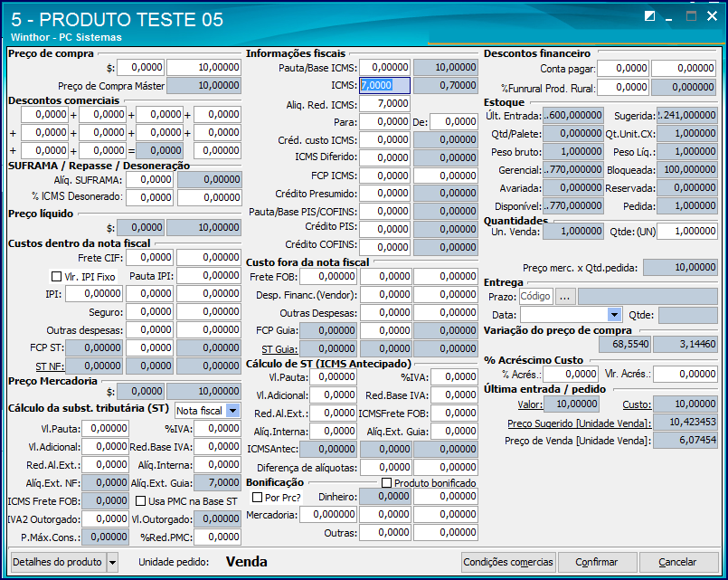Viewport: 728px width, 580px height.
Task: Toggle the Por Prc? checkbox
Action: (257, 498)
